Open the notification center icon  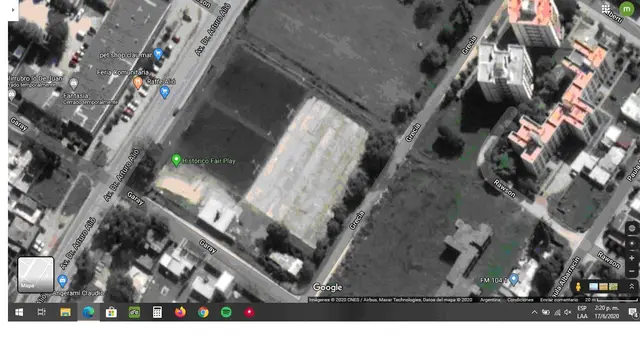pos(633,313)
